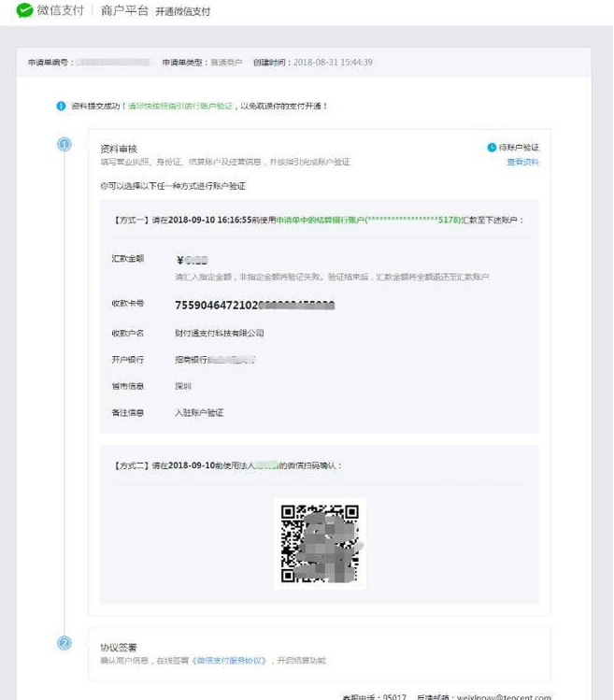This screenshot has height=700, width=614.
Task: Click the 【方式二】 scan confirmation line
Action: click(228, 465)
